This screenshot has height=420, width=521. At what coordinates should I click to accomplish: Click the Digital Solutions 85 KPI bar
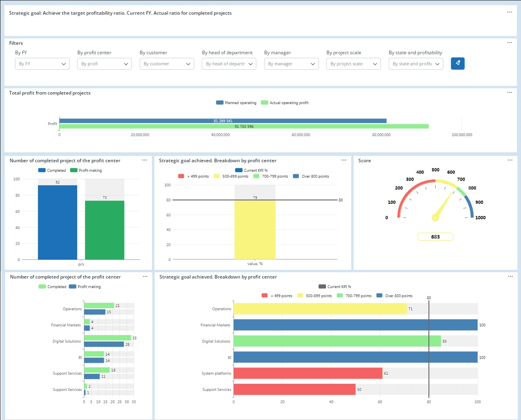[337, 341]
